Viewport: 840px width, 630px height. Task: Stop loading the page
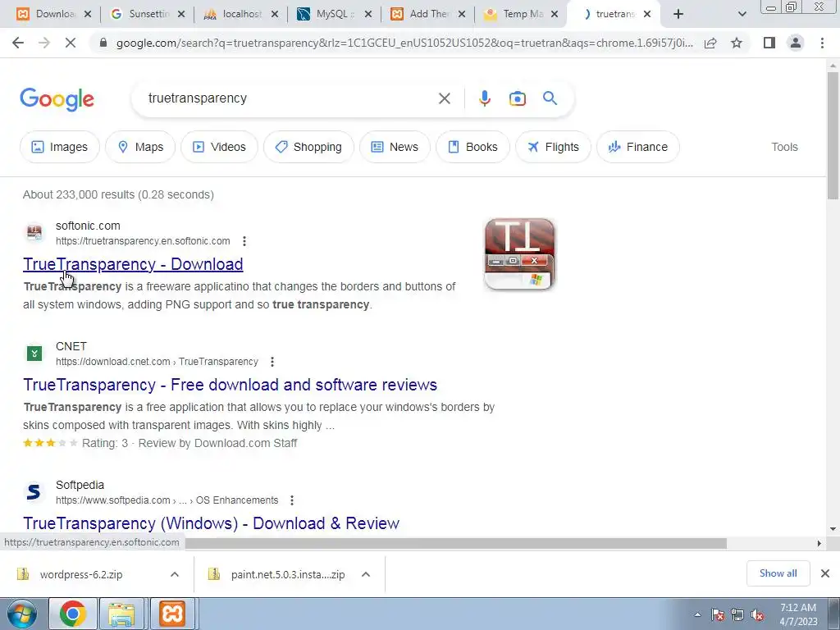[x=70, y=43]
